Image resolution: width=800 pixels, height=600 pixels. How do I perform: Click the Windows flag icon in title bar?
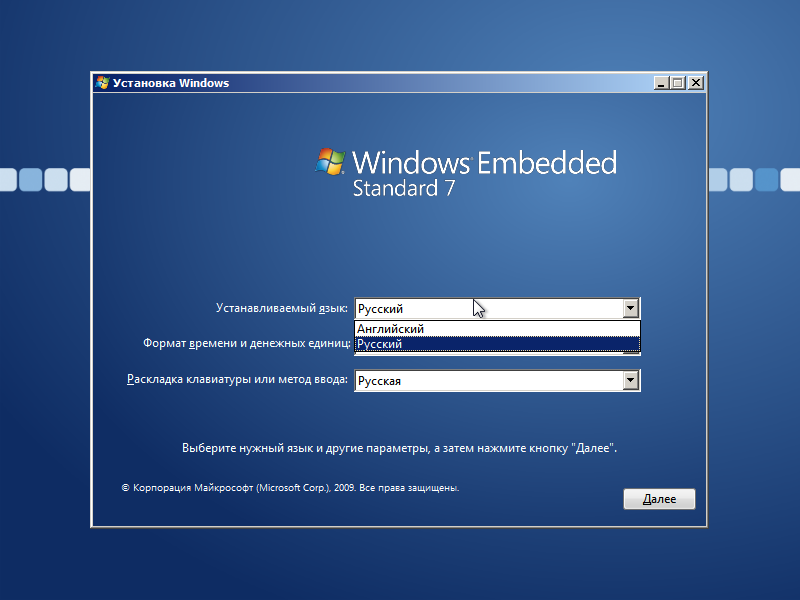103,83
